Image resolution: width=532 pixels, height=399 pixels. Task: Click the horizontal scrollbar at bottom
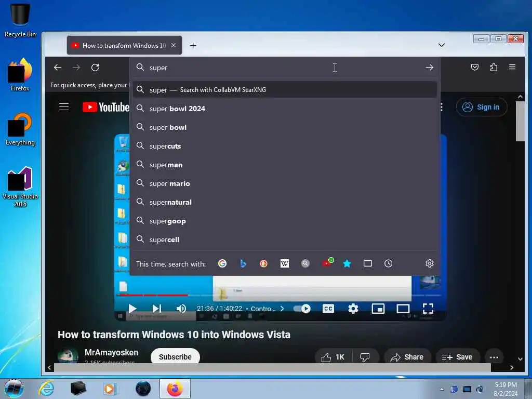click(x=272, y=367)
